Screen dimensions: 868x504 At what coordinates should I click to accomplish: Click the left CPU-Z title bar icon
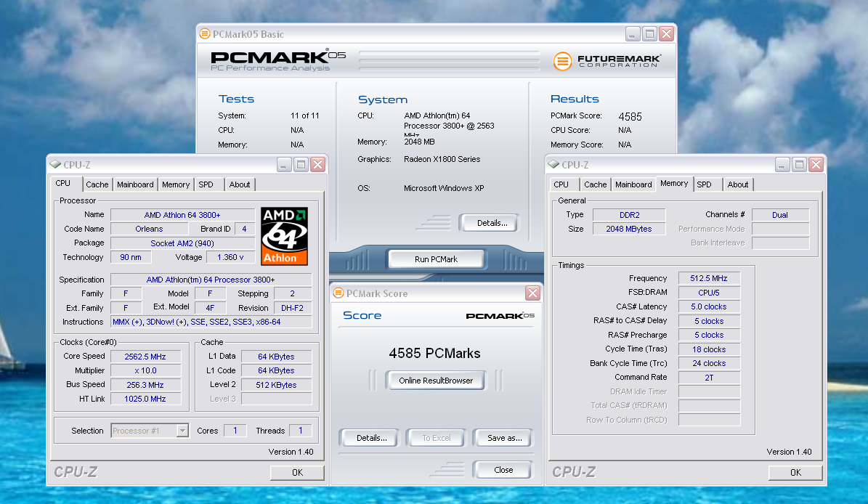pos(54,164)
